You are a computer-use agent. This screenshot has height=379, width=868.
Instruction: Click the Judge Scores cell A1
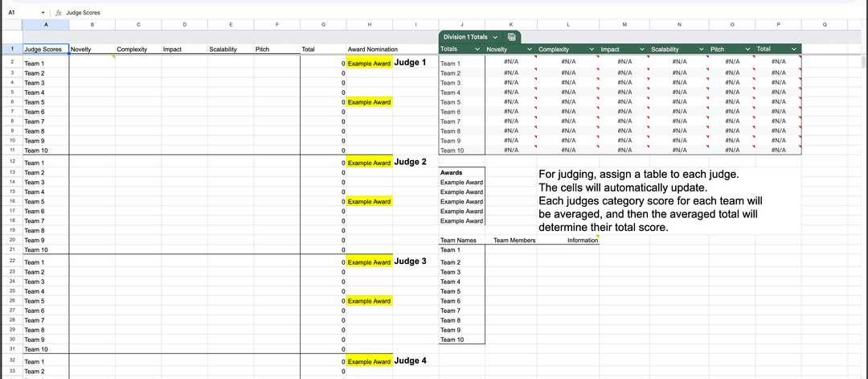pyautogui.click(x=45, y=49)
